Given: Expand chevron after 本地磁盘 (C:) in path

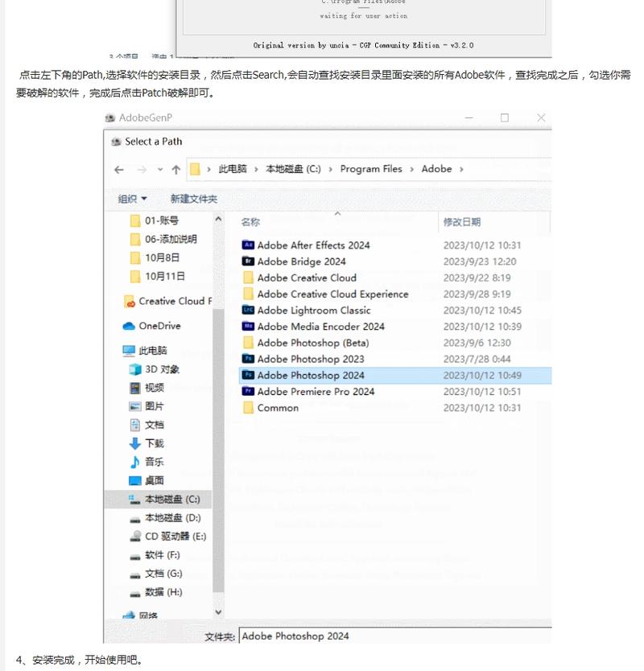Looking at the screenshot, I should coord(330,170).
